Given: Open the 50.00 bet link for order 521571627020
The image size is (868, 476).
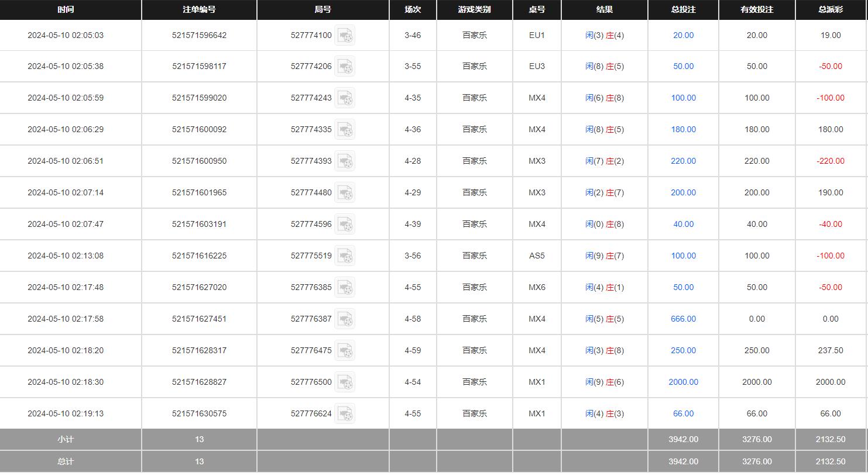Looking at the screenshot, I should coord(683,287).
